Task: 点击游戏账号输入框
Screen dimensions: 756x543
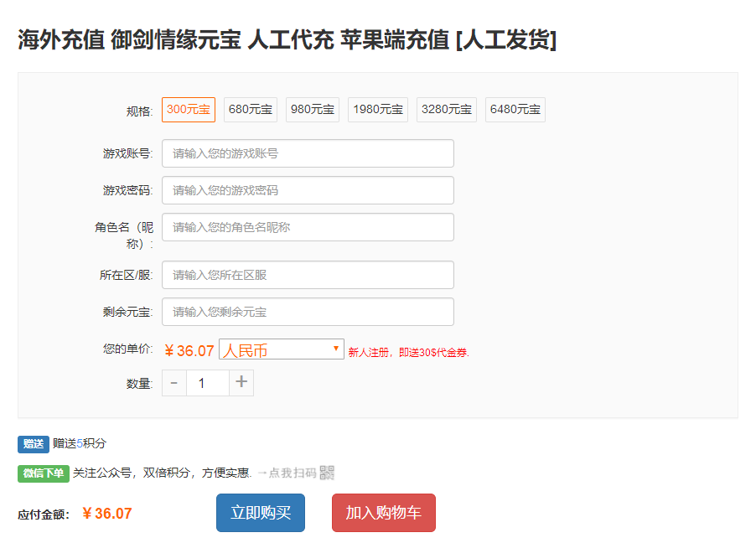Action: point(308,153)
